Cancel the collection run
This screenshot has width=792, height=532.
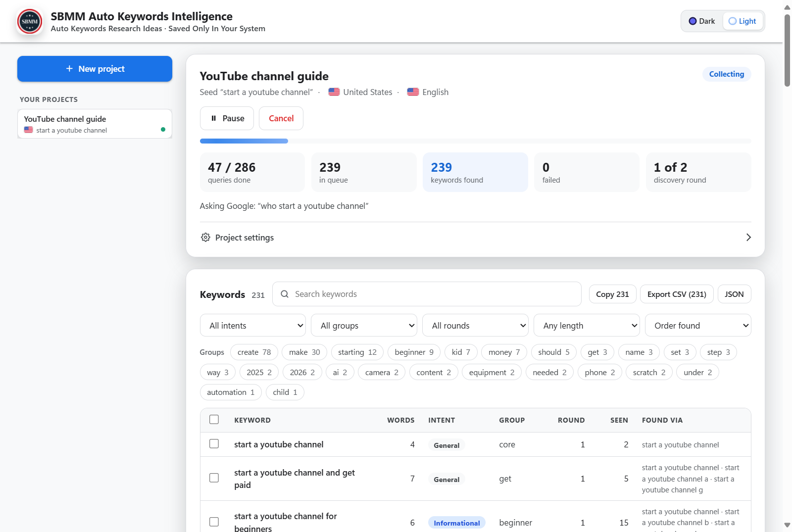(x=281, y=118)
